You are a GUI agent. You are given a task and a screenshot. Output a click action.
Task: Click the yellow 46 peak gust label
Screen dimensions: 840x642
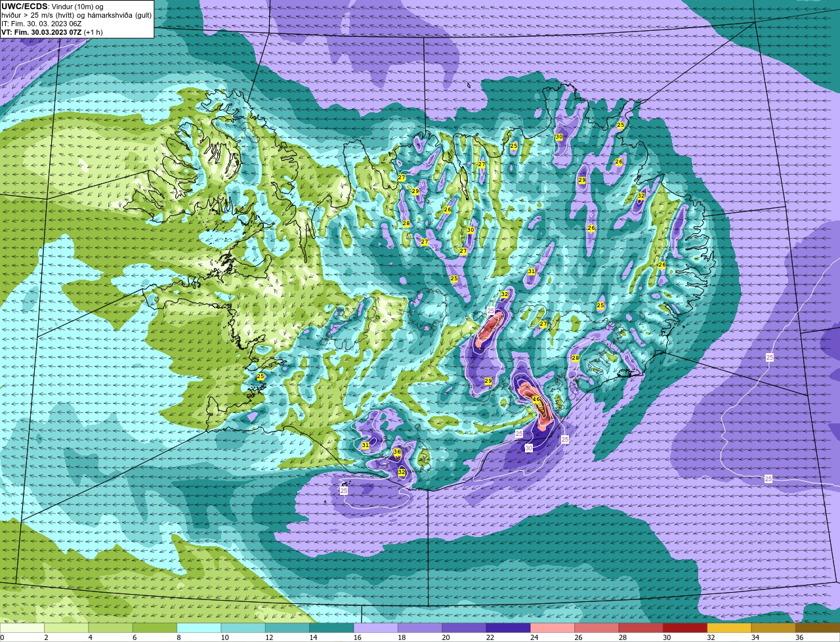pos(536,399)
